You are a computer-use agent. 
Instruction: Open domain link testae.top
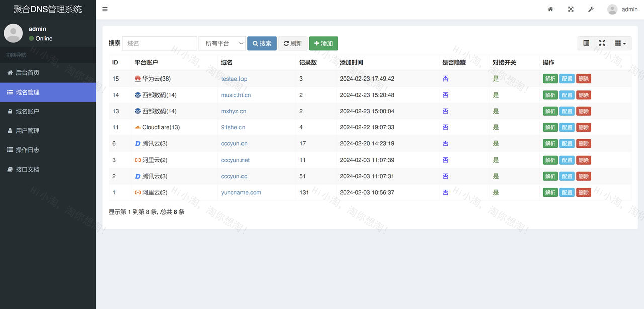click(234, 79)
